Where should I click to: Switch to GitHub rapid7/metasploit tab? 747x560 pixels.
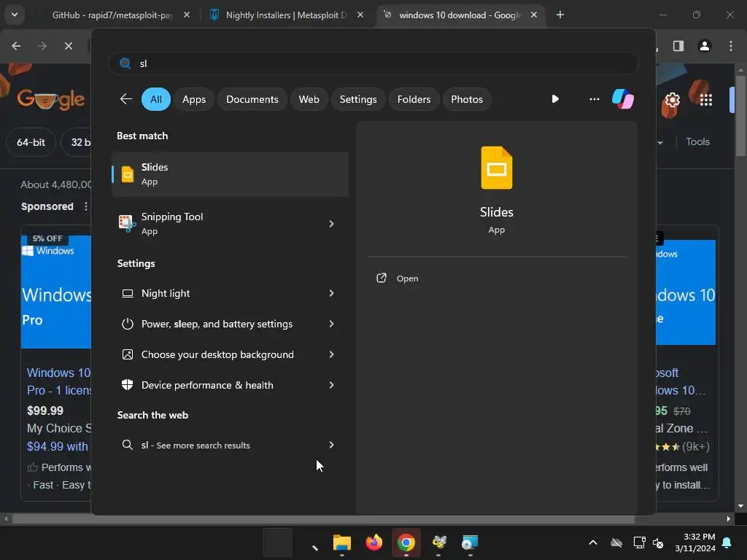click(112, 15)
